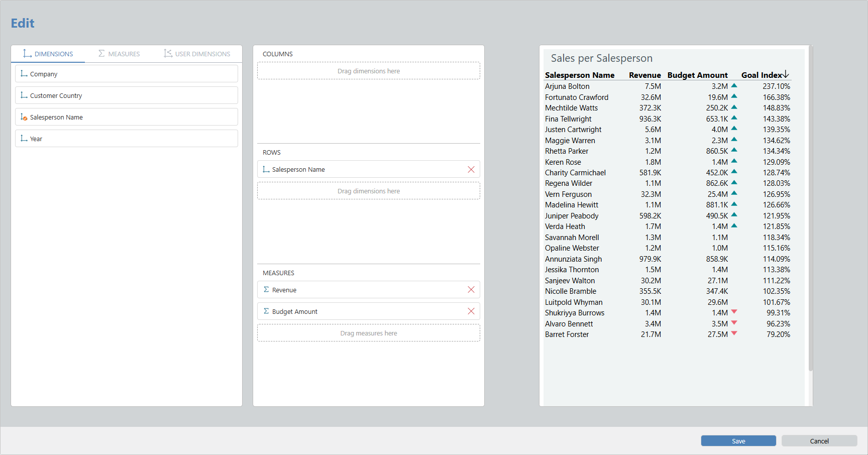Viewport: 868px width, 455px height.
Task: Select the Customer Country dimension
Action: click(x=126, y=95)
